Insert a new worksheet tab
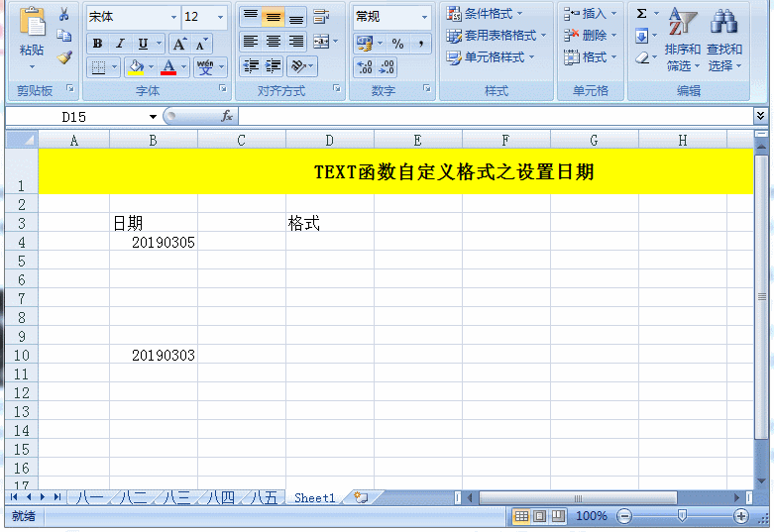Image resolution: width=774 pixels, height=532 pixels. click(x=361, y=497)
